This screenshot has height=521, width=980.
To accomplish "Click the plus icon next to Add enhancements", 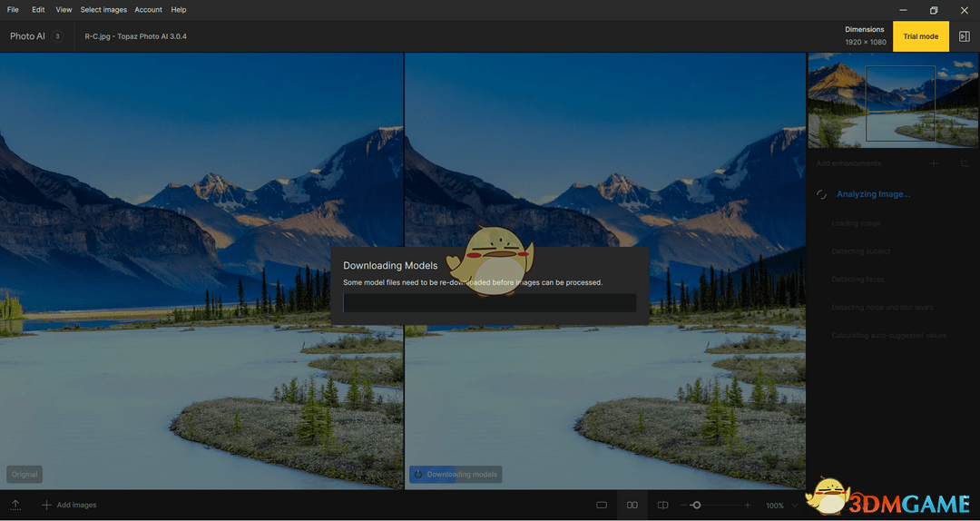I will (934, 163).
